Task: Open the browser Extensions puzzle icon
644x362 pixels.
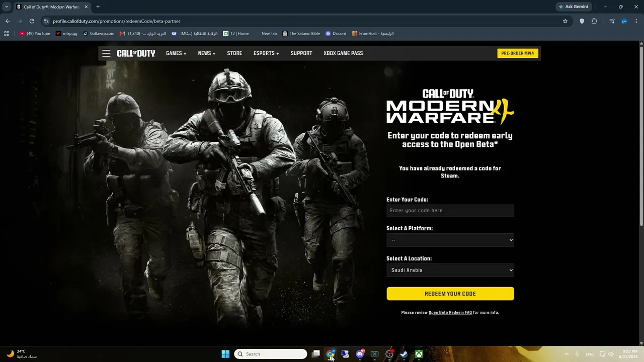Action: tap(594, 21)
